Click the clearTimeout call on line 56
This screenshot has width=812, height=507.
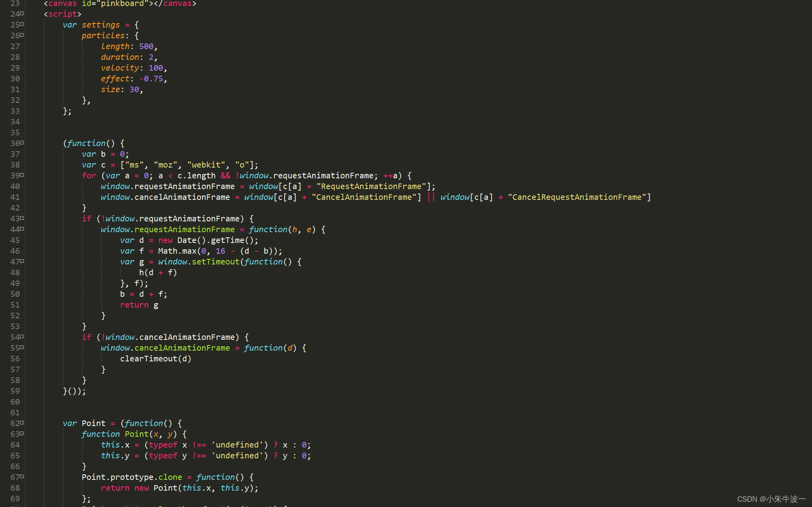[x=148, y=359]
